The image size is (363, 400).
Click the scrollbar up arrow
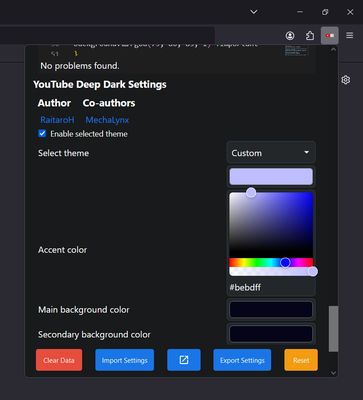333,49
